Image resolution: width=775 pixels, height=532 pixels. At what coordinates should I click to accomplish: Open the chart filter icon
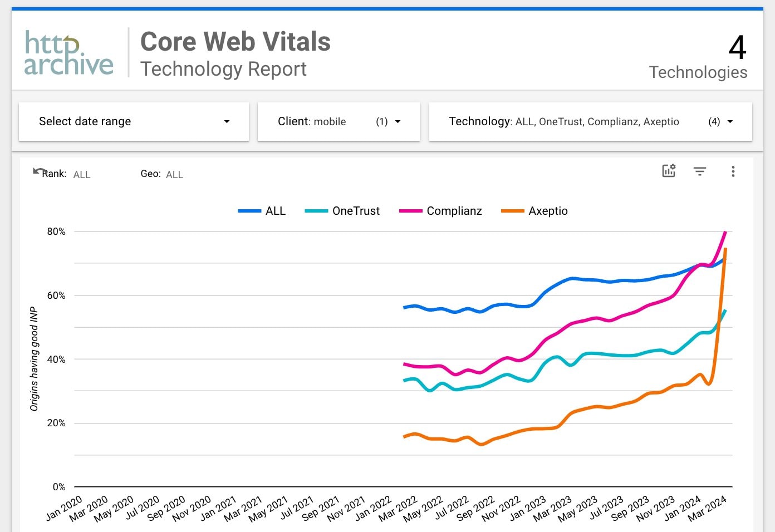[700, 171]
